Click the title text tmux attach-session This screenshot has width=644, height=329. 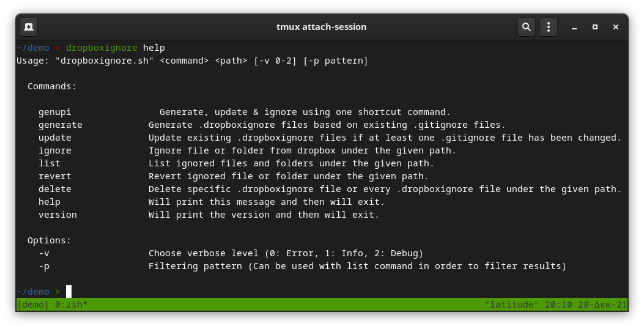click(x=321, y=27)
